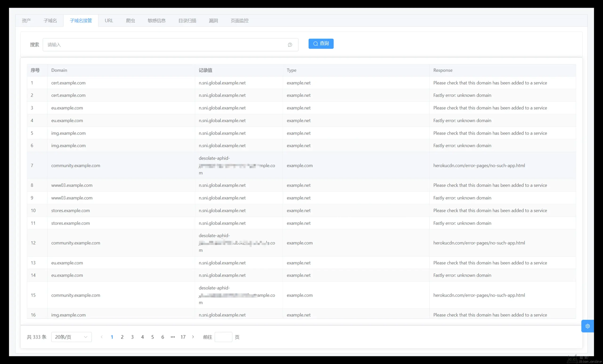Image resolution: width=603 pixels, height=364 pixels.
Task: Click previous page arrow
Action: click(x=102, y=337)
